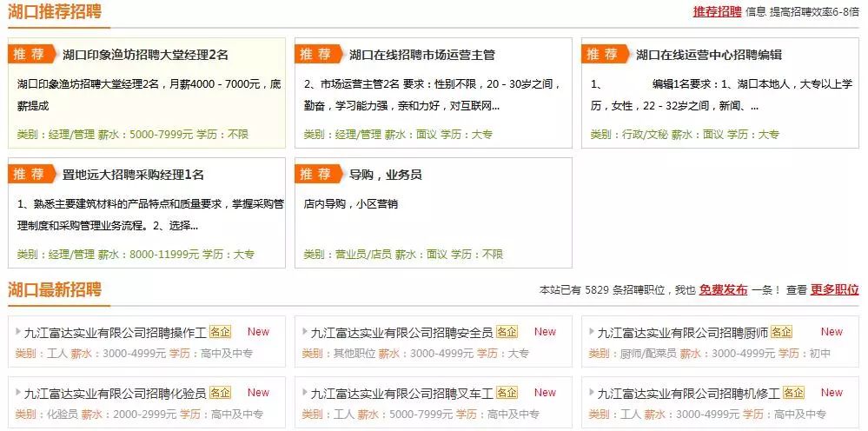Click the arrow bullet before 招聘叉车工 listing

(305, 392)
